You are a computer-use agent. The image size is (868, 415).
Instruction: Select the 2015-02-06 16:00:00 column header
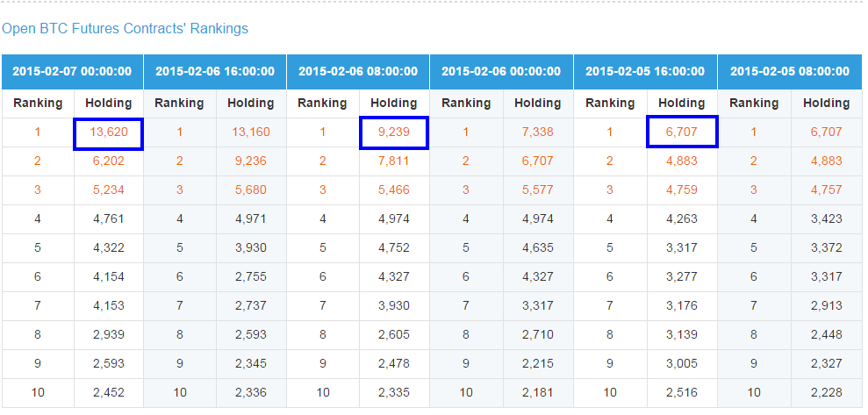[215, 71]
